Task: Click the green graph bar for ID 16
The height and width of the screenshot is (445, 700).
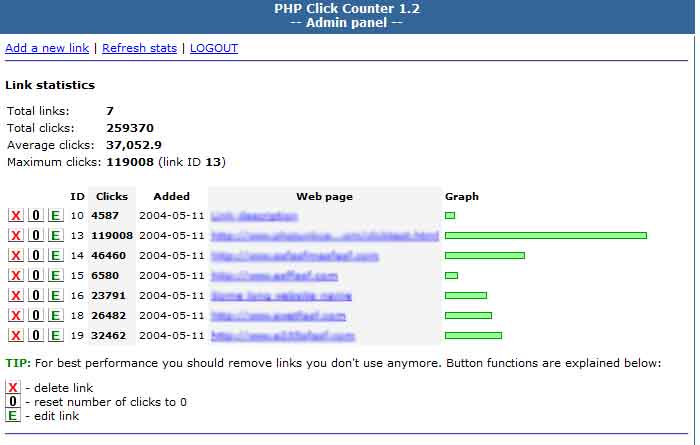Action: point(466,295)
